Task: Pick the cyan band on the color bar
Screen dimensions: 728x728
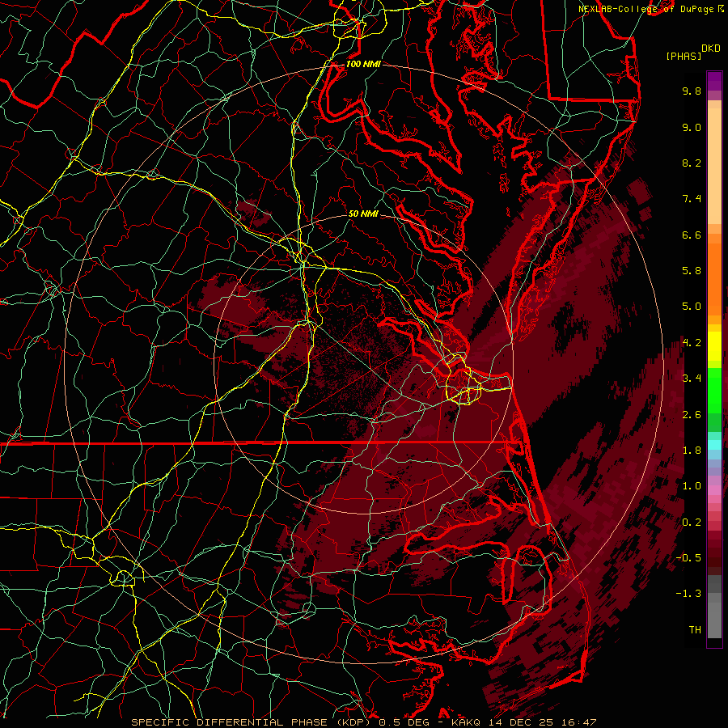Action: click(x=714, y=445)
